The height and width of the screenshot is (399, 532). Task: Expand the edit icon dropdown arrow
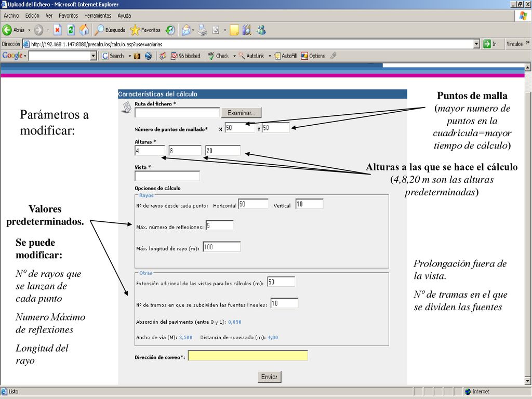(x=224, y=30)
